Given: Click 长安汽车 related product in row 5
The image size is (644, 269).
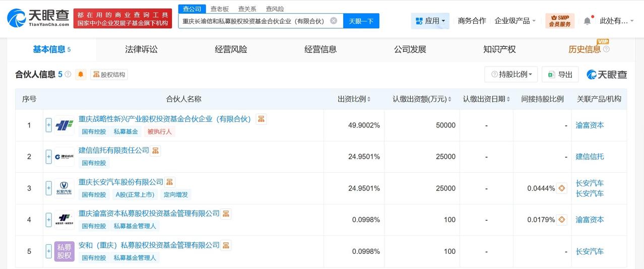Looking at the screenshot, I should [590, 251].
